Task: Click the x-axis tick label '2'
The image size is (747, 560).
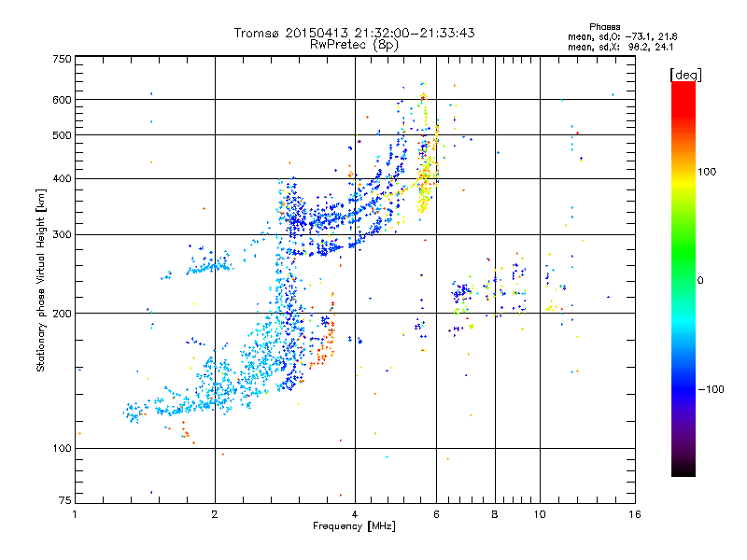Action: 215,514
